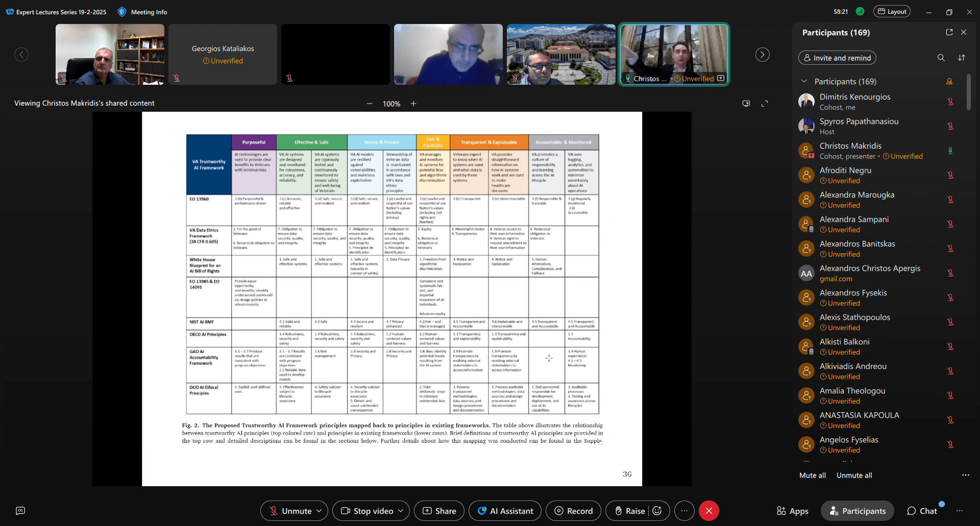Viewport: 980px width, 526px height.
Task: Open the Stop video options arrow
Action: click(x=401, y=511)
